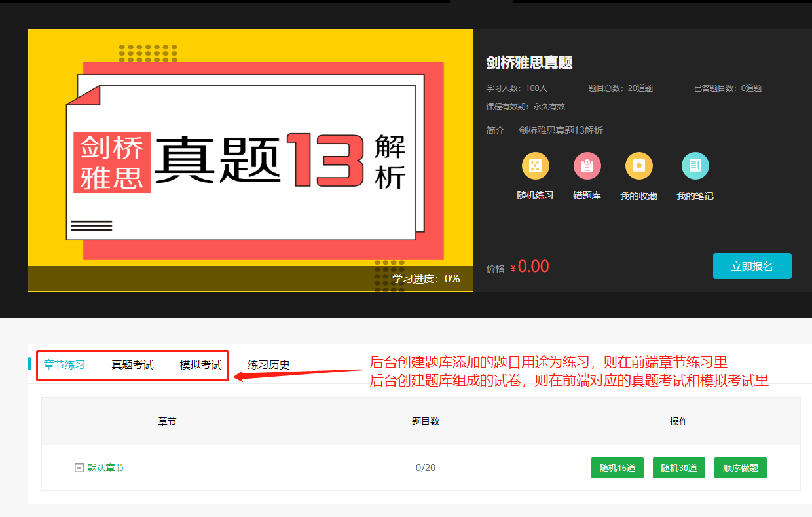Image resolution: width=812 pixels, height=517 pixels.
Task: Click the 章节 column header
Action: pos(167,421)
